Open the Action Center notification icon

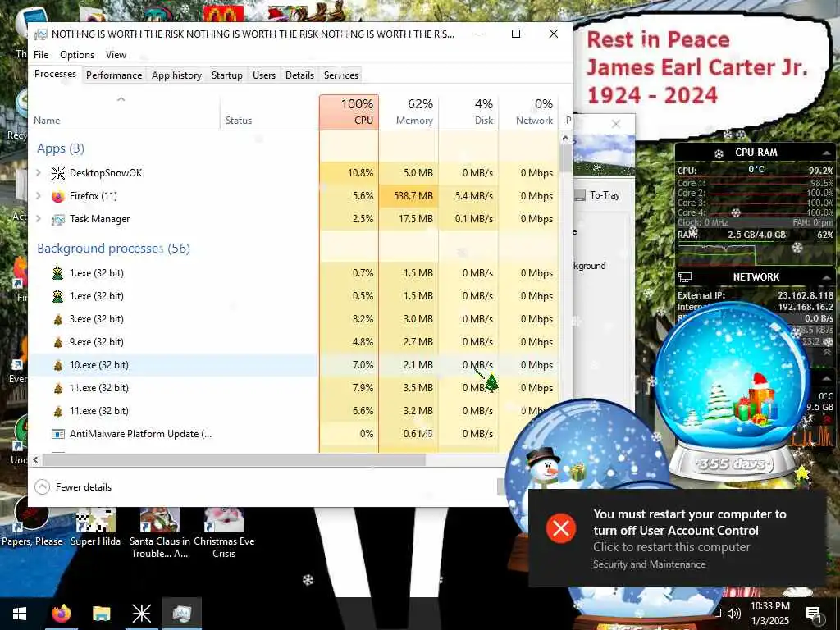[x=814, y=614]
